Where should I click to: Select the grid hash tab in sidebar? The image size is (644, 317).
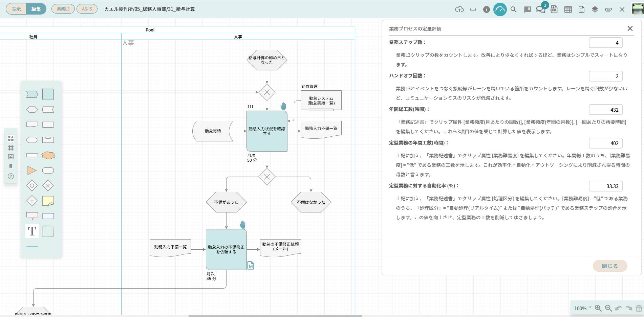tap(11, 148)
